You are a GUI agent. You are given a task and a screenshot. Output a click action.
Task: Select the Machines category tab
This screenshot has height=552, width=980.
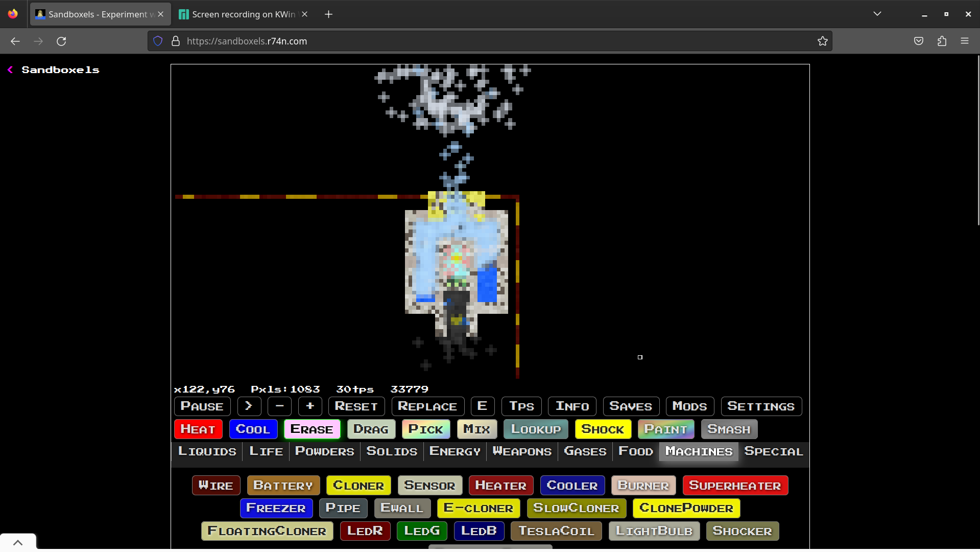(x=699, y=452)
